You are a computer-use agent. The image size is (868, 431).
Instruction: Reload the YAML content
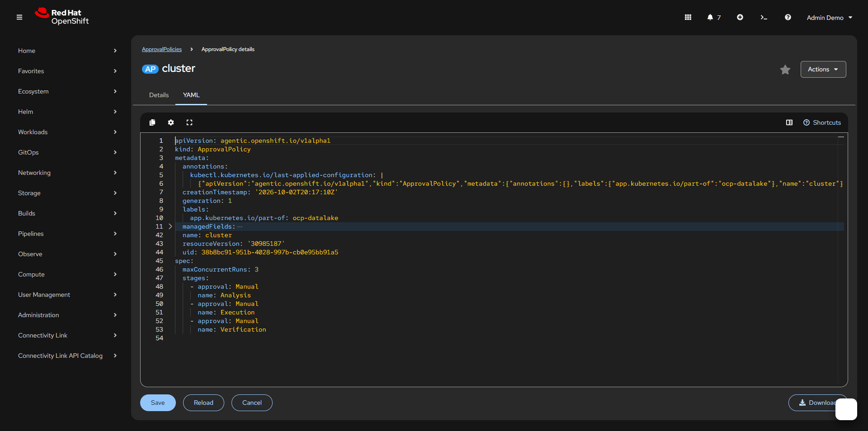(203, 403)
